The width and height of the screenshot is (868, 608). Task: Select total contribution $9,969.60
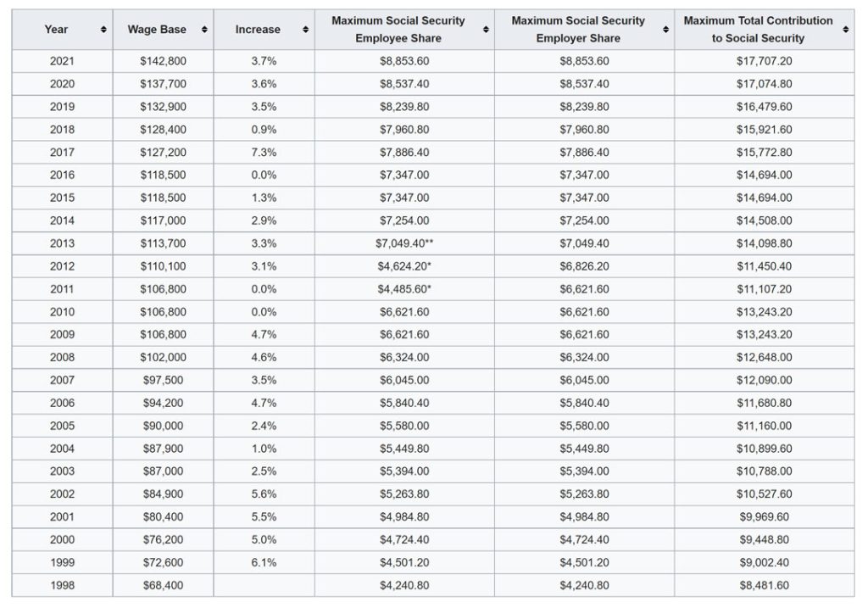point(764,516)
